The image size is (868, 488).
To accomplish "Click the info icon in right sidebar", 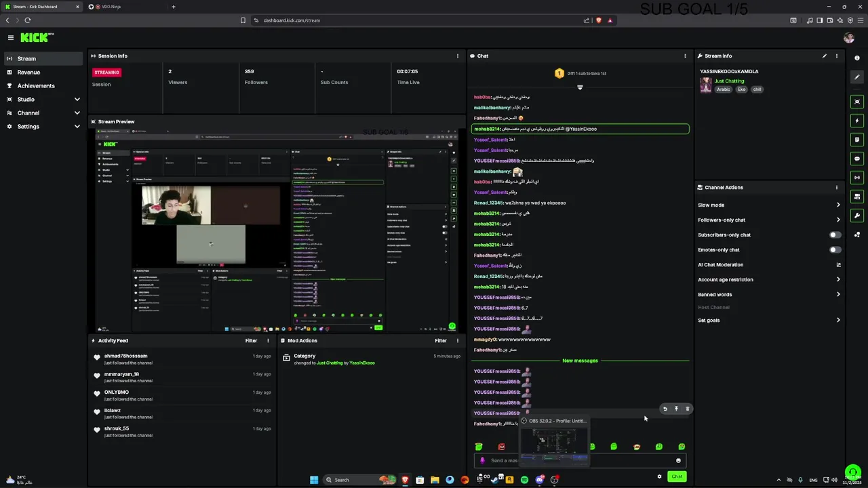I will 857,58.
